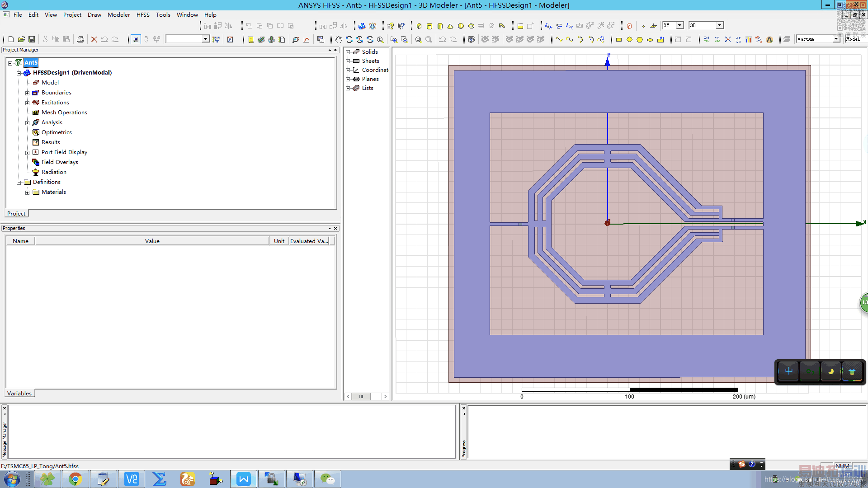The image size is (868, 488).
Task: Expand the Boundaries tree node
Action: coord(27,93)
